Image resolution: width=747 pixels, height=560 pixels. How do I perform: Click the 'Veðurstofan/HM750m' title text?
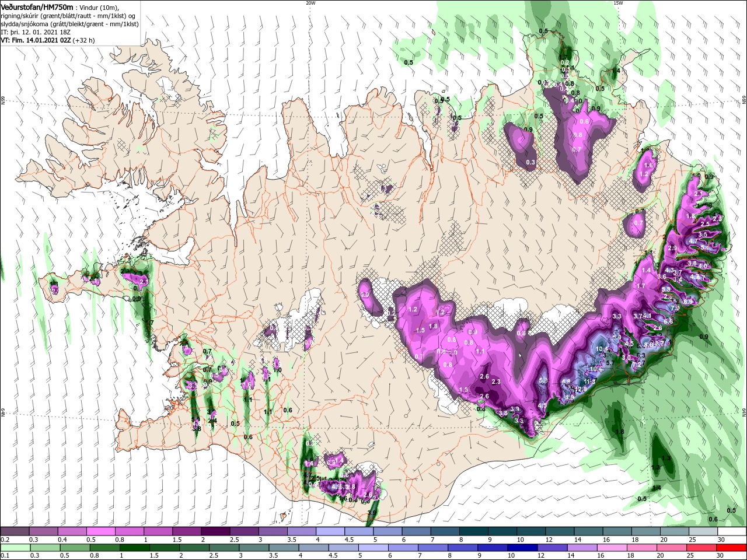point(37,6)
